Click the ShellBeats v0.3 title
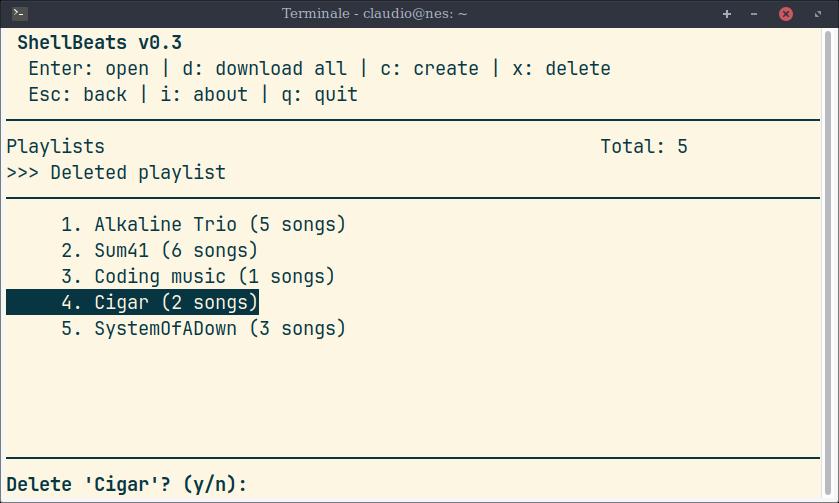This screenshot has height=503, width=839. tap(99, 43)
